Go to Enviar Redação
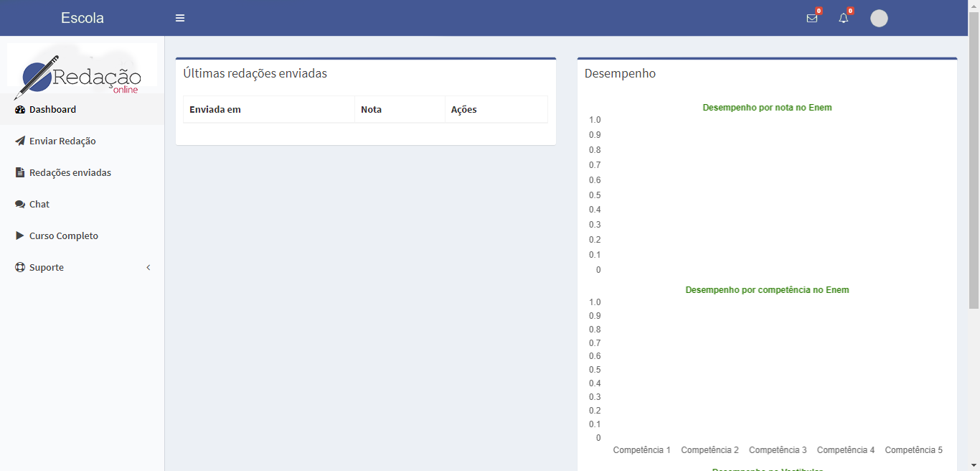Image resolution: width=980 pixels, height=471 pixels. click(82, 141)
